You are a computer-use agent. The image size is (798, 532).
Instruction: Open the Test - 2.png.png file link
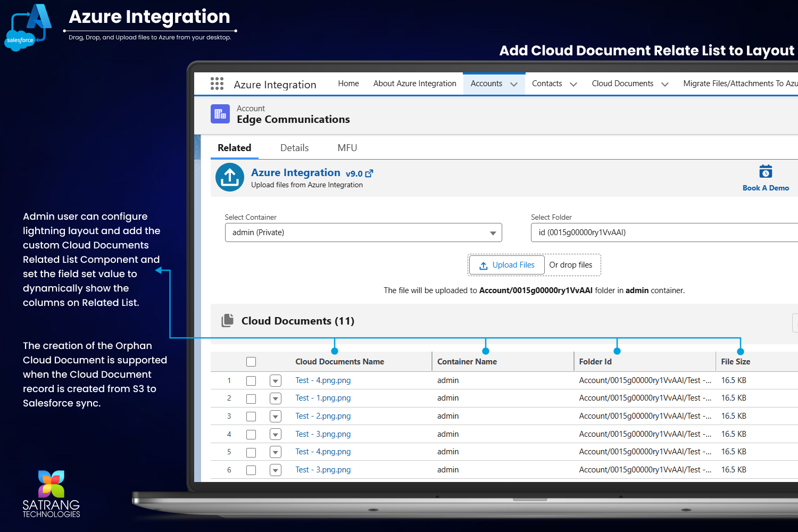tap(323, 416)
